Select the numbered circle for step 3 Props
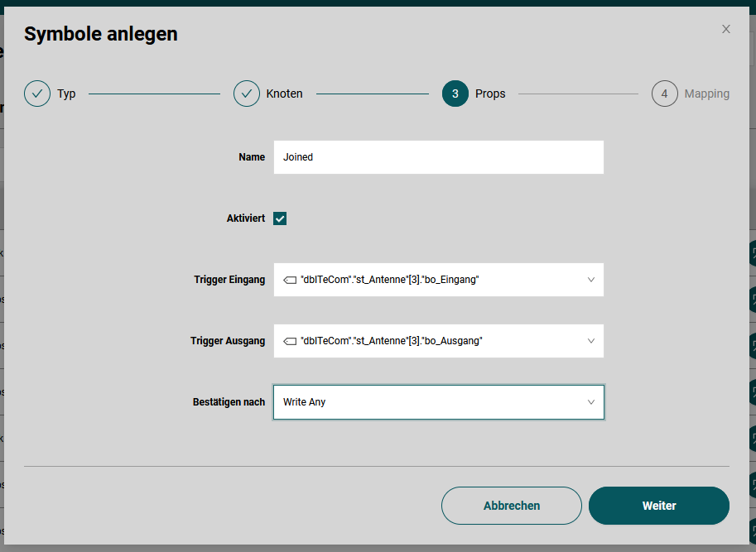Viewport: 756px width, 552px height. click(x=455, y=94)
